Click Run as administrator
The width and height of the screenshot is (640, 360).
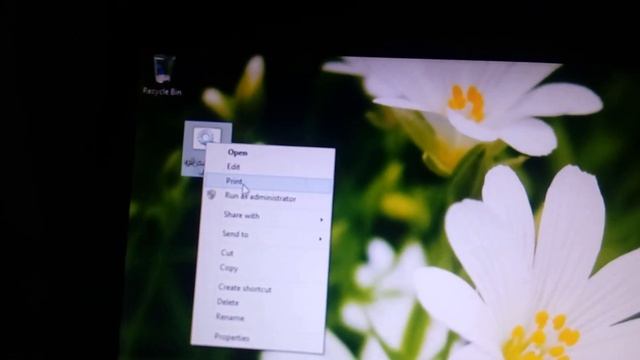pos(260,198)
